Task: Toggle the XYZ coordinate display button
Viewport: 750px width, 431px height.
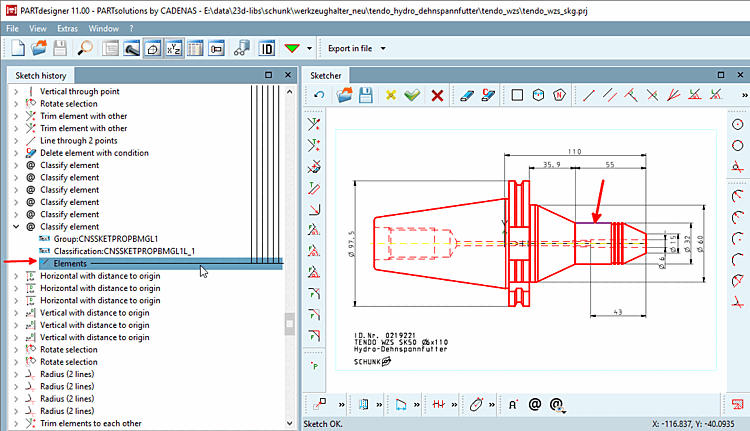Action: tap(175, 48)
